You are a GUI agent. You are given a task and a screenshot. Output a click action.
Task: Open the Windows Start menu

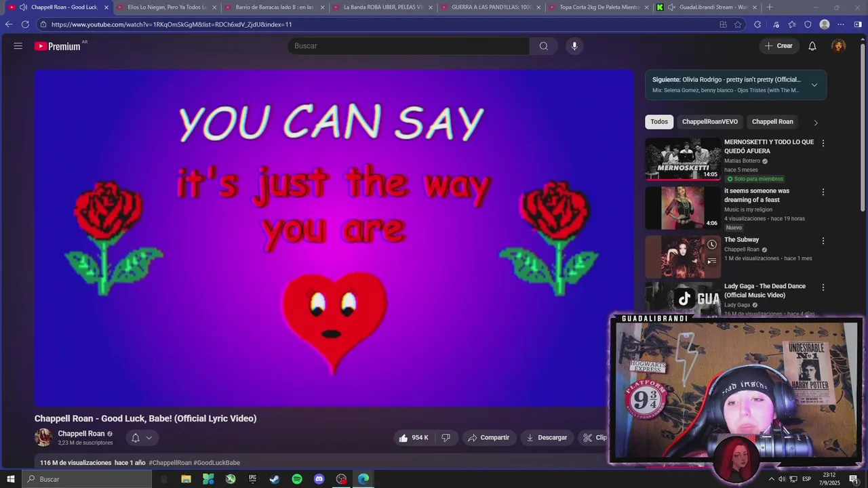click(10, 479)
